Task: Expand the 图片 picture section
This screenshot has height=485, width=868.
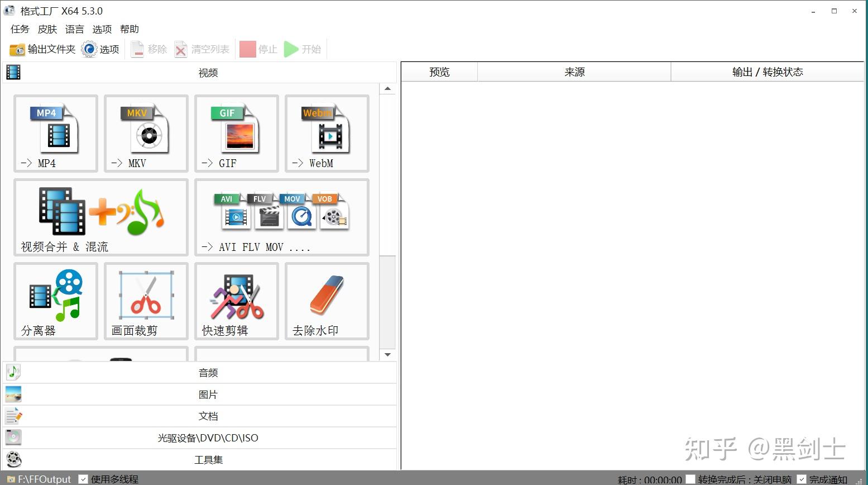Action: point(200,394)
